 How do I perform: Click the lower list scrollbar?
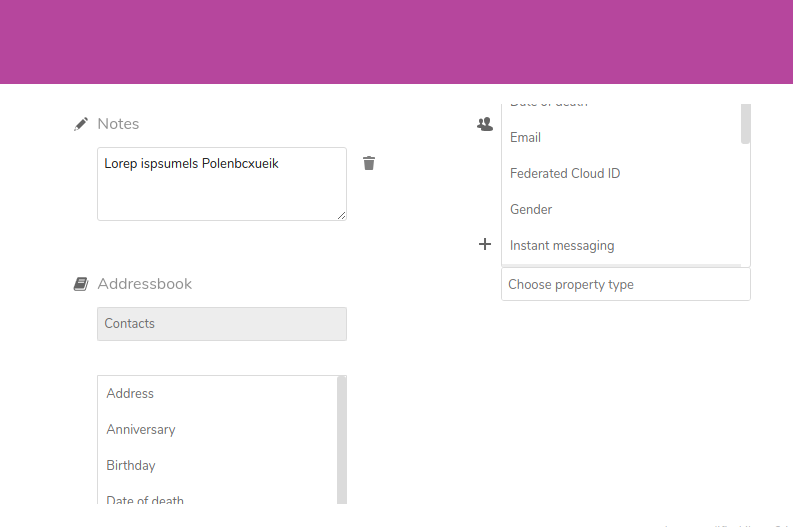tap(342, 440)
